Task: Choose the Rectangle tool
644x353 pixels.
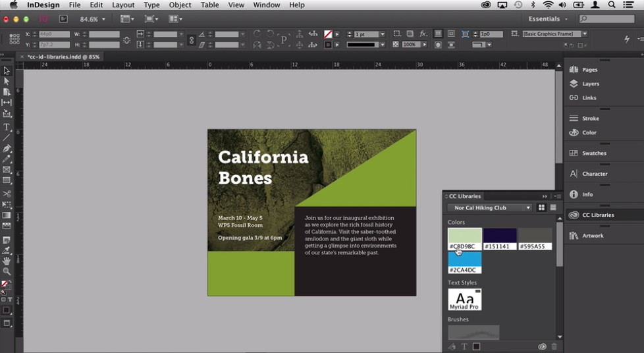Action: tap(7, 180)
